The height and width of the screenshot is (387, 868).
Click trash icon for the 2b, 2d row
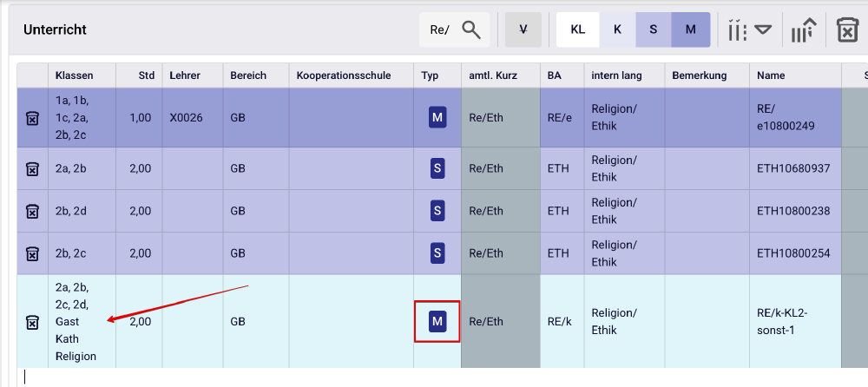point(32,211)
